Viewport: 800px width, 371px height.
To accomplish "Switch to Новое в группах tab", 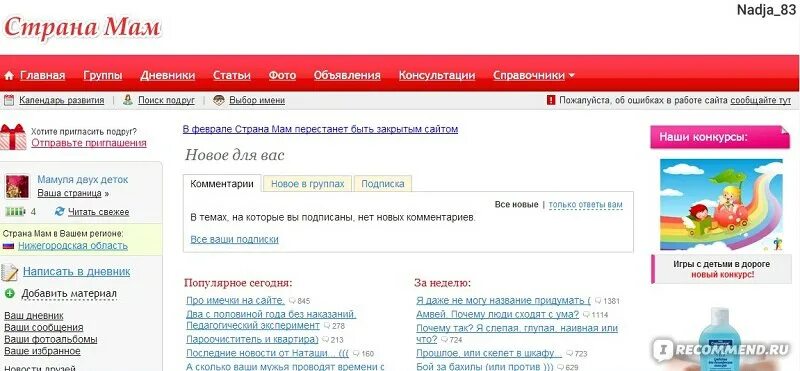I will click(308, 184).
